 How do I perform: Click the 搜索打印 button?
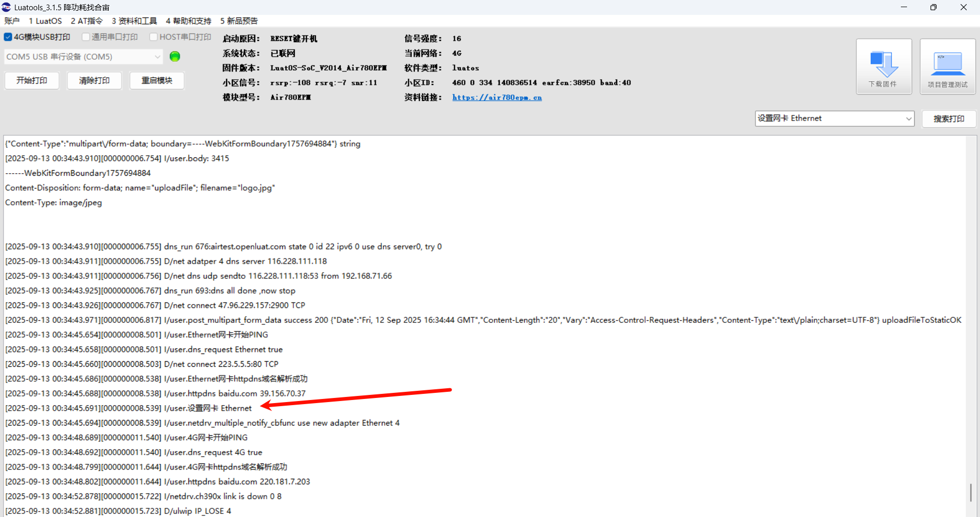coord(949,119)
